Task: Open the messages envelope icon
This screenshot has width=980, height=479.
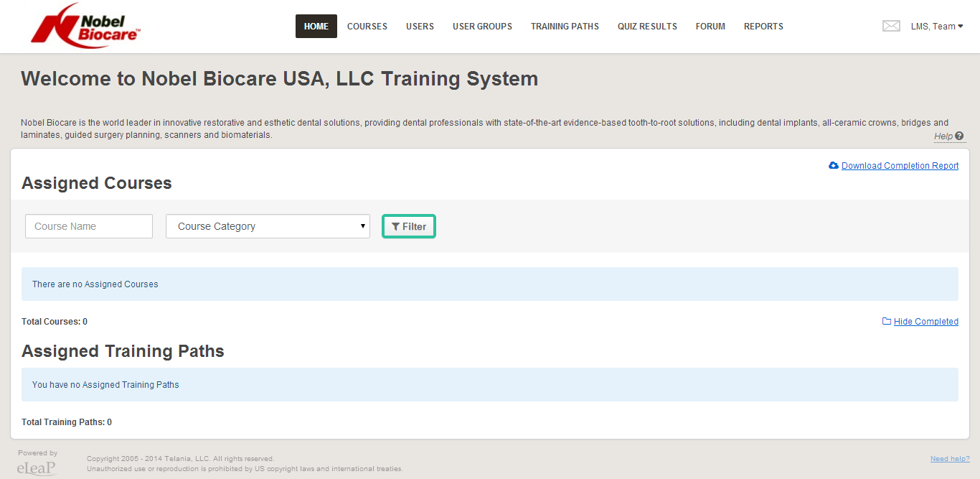Action: [x=891, y=26]
